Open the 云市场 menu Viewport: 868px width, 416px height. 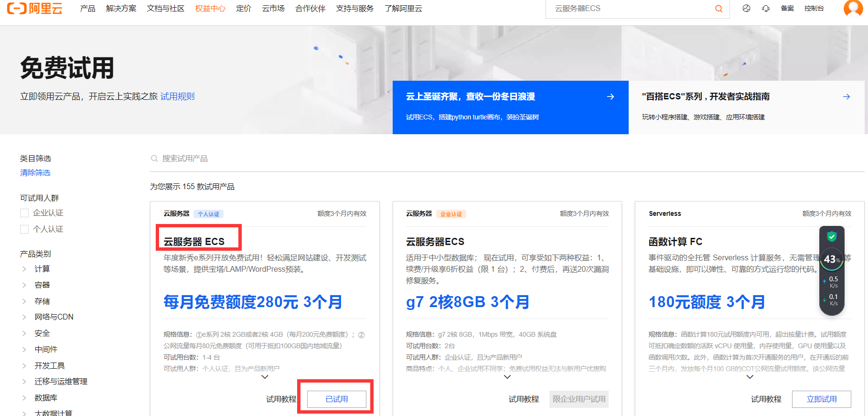coord(273,9)
